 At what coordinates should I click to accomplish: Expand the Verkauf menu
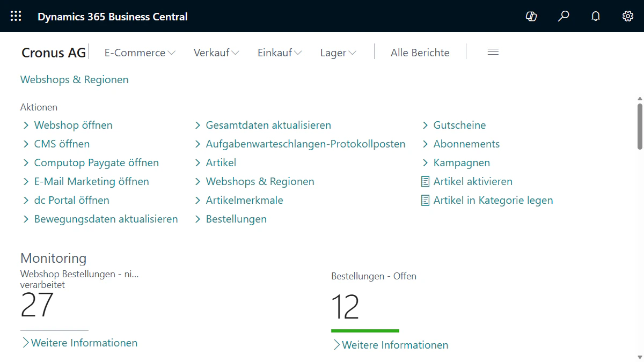click(216, 53)
